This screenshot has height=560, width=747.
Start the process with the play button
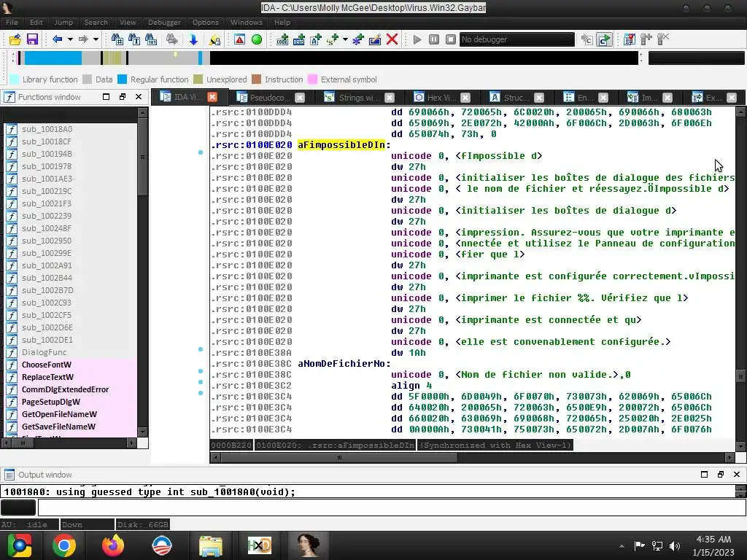(417, 39)
